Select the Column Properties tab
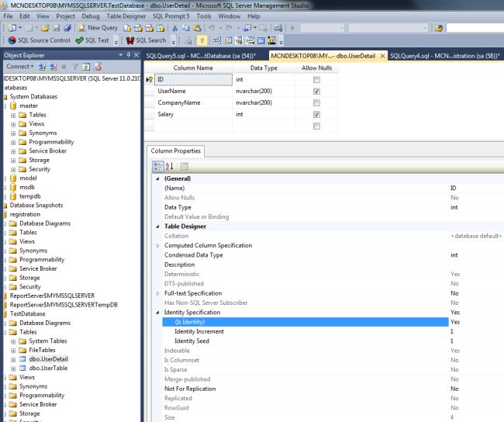Screen dimensions: 504x422 [175, 150]
